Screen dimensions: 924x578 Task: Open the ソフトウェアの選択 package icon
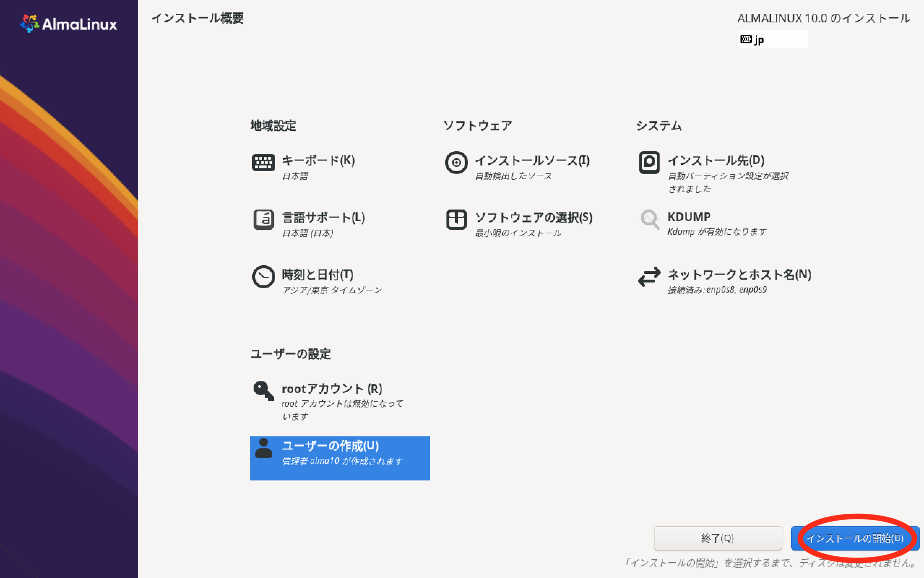(x=456, y=219)
